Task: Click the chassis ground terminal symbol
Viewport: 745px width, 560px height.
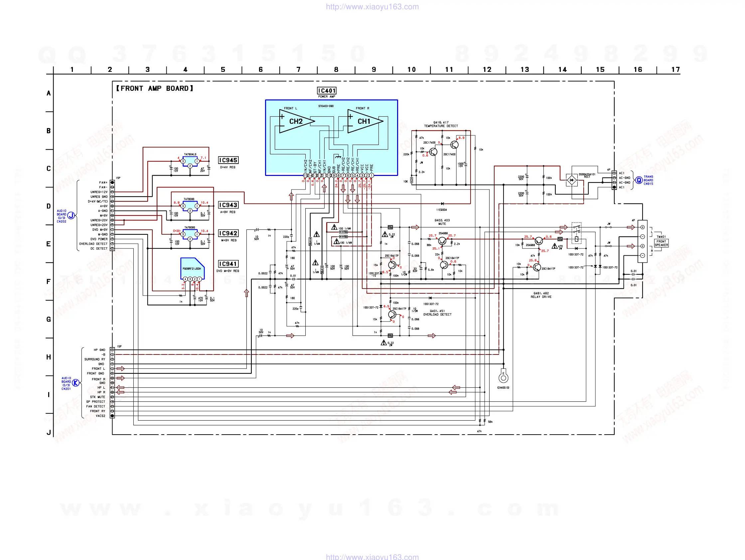Action: point(503,377)
